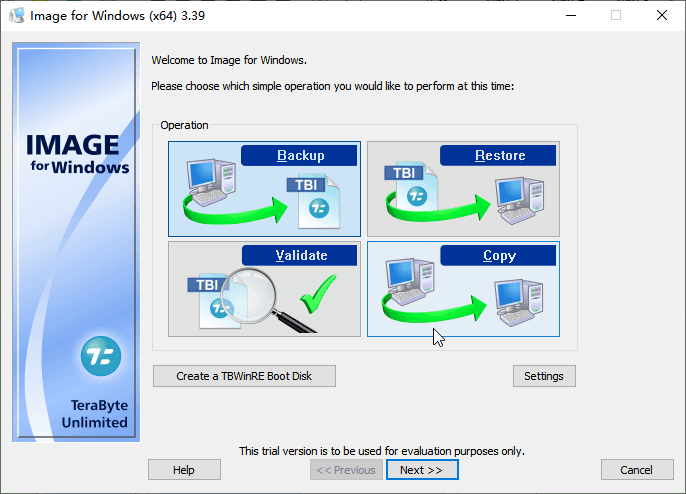Click the Create a TBWinRE Boot Disk button
This screenshot has width=686, height=494.
coord(244,376)
